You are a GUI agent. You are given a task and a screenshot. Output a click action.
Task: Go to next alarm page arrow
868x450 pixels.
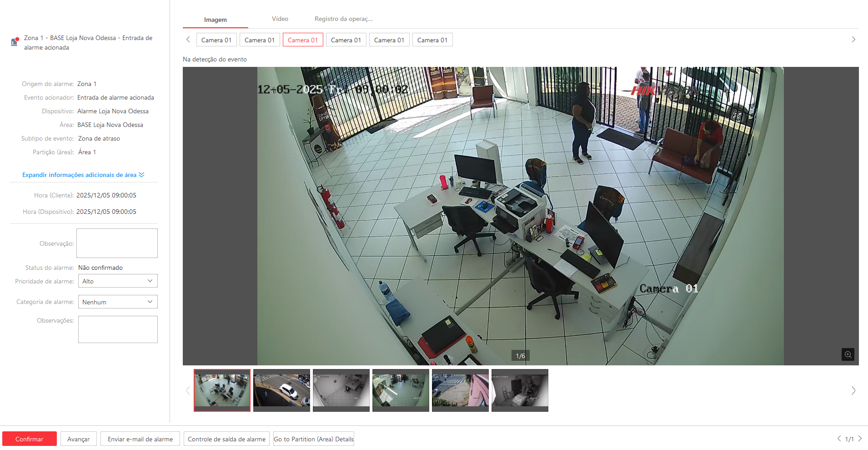click(860, 439)
